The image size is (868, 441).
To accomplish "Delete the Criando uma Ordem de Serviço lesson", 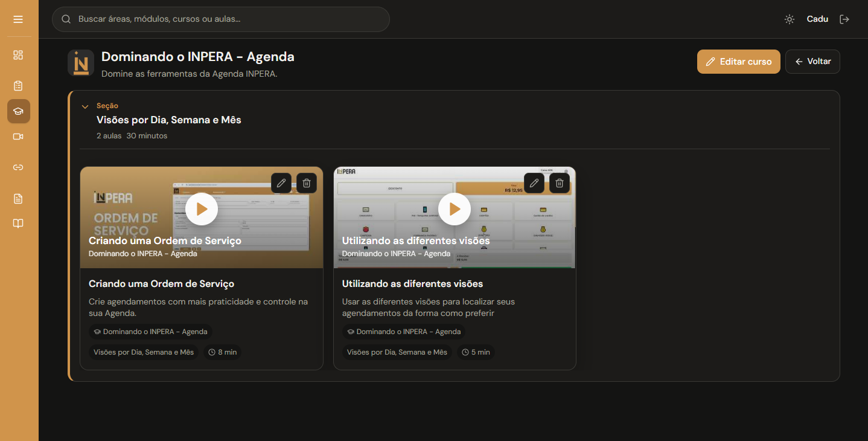I will click(307, 183).
